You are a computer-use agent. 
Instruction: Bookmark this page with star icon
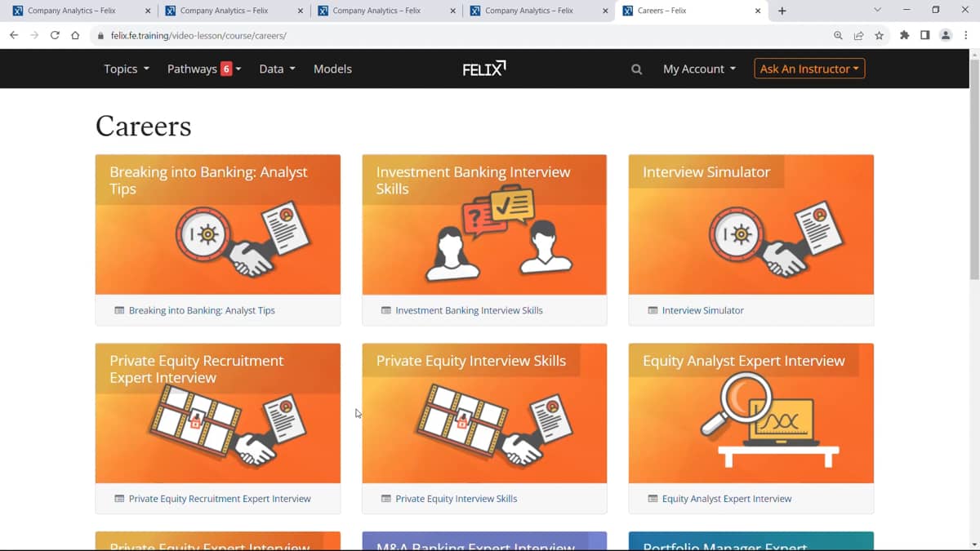point(880,35)
